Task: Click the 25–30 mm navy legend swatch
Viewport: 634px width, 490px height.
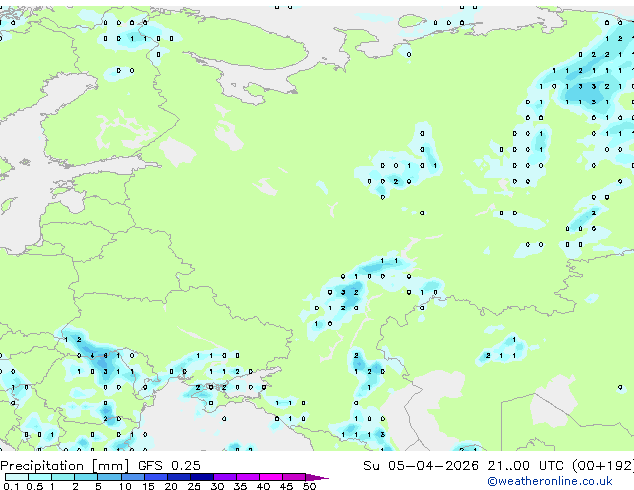Action: click(202, 477)
